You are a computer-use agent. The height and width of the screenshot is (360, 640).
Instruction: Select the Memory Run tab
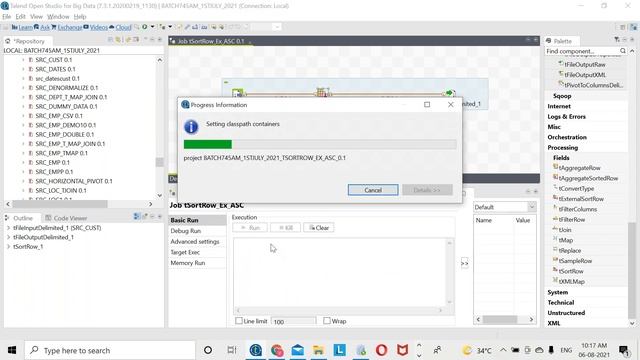pos(188,263)
